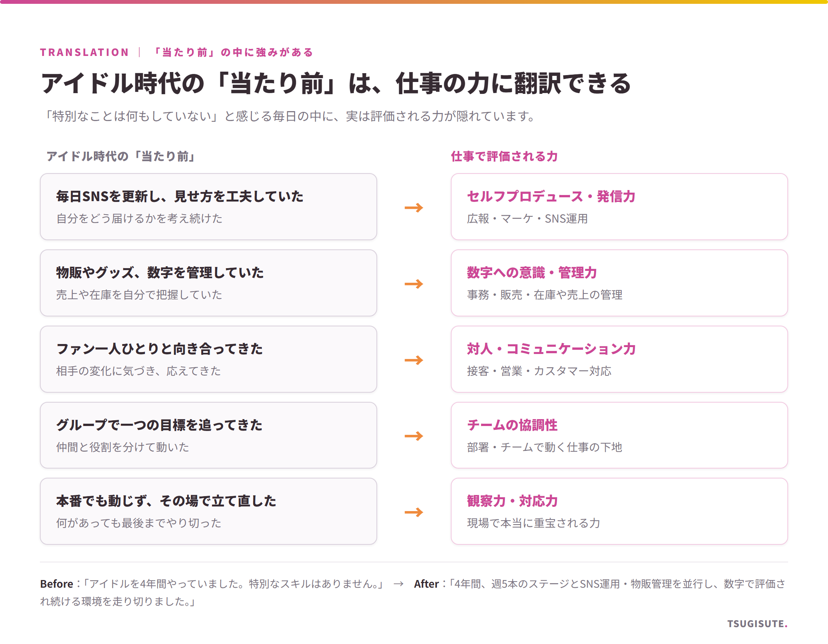Select card title 本番でも動じず、その場で立て直した
The height and width of the screenshot is (644, 828).
pyautogui.click(x=166, y=501)
